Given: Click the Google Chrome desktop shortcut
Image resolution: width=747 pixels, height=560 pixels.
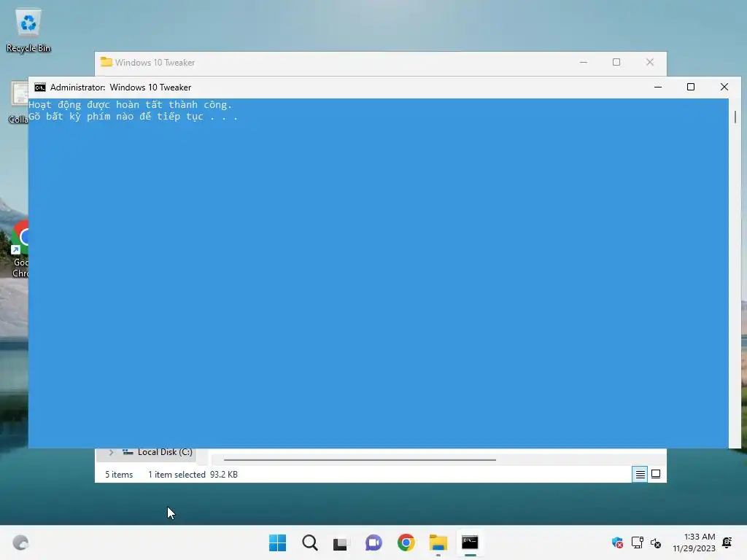Looking at the screenshot, I should (x=20, y=248).
